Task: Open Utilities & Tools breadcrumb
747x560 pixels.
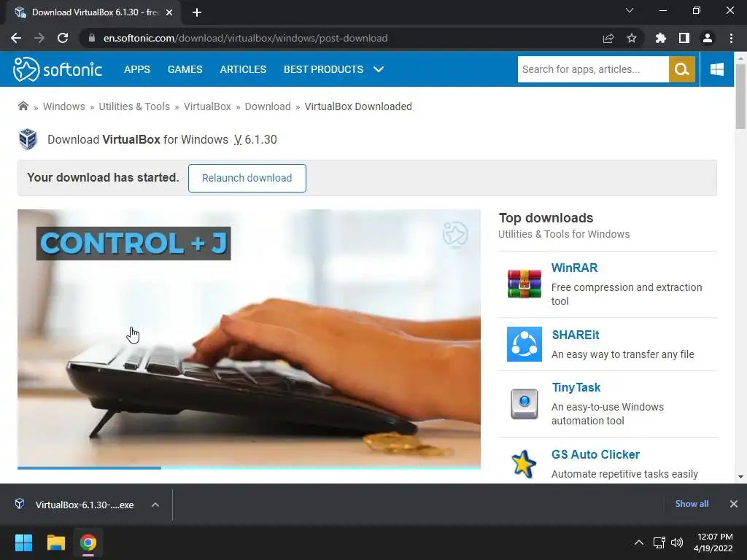Action: click(x=134, y=106)
